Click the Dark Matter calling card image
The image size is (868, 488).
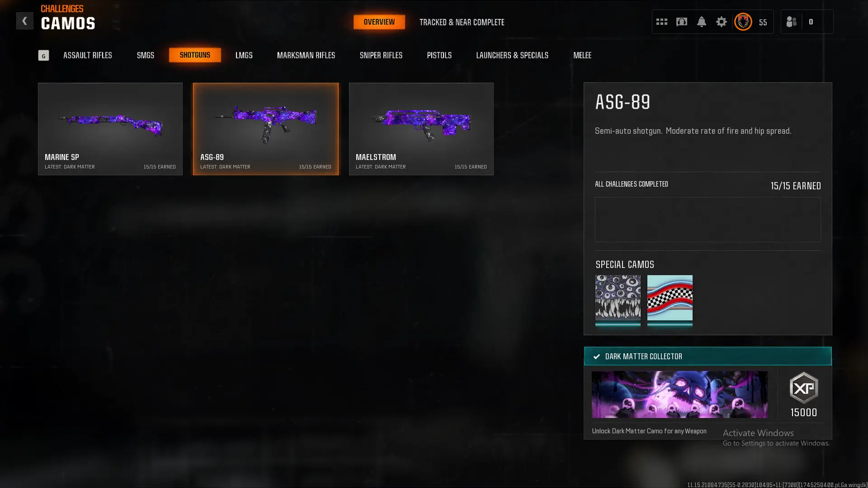click(679, 394)
